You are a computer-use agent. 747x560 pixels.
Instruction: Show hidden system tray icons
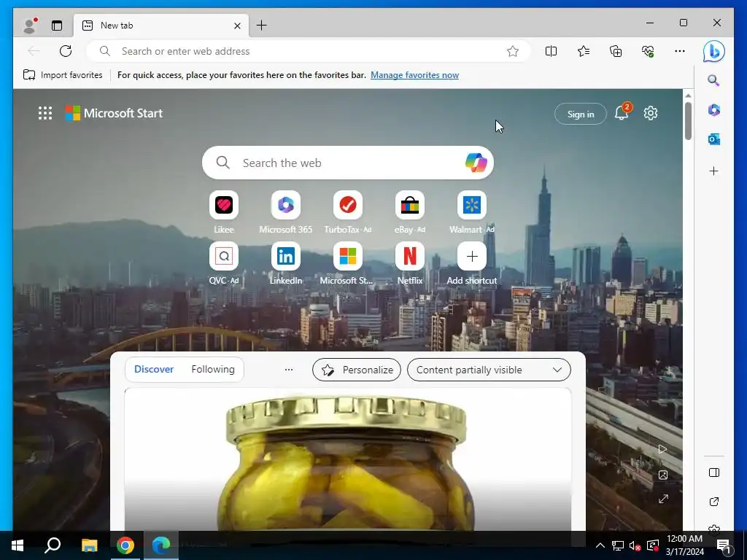[600, 545]
